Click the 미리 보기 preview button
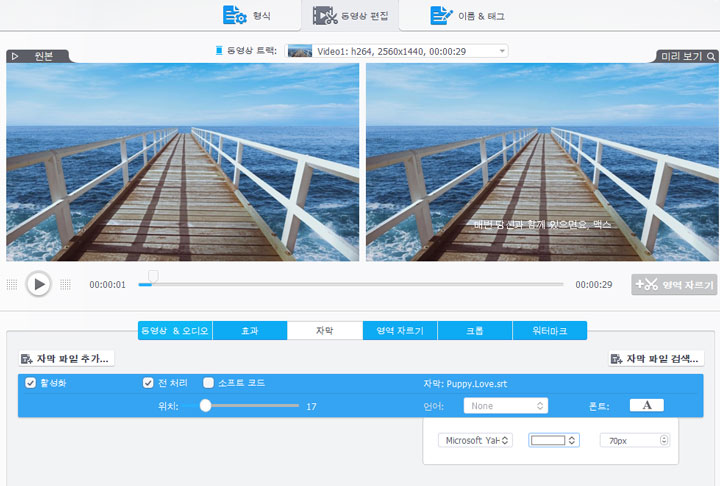720x486 pixels. (687, 56)
